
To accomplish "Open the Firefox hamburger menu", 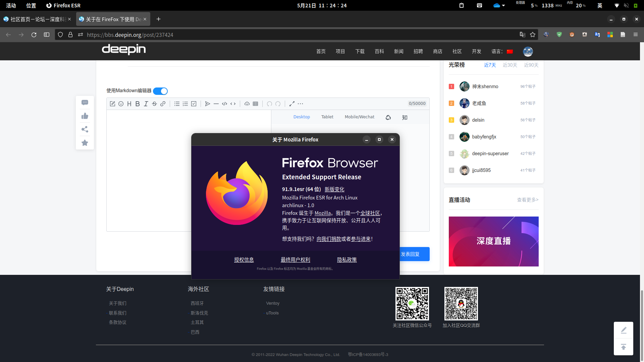I will point(636,35).
